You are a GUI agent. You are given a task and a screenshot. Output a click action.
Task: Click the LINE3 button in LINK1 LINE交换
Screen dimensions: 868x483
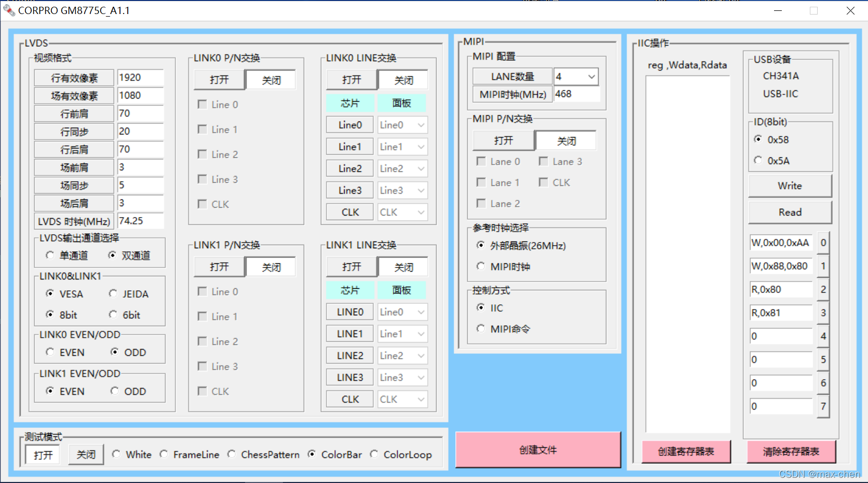(x=350, y=378)
